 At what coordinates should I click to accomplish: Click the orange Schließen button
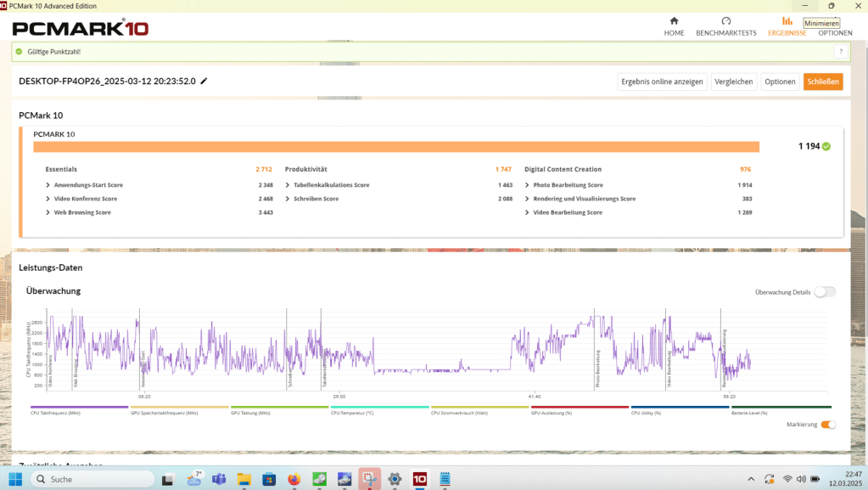coord(823,82)
